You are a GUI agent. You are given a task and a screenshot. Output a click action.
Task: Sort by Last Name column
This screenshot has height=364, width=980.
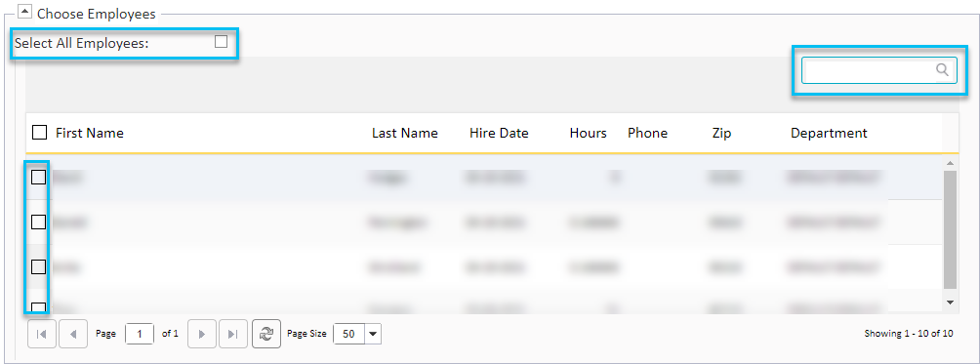click(x=405, y=133)
